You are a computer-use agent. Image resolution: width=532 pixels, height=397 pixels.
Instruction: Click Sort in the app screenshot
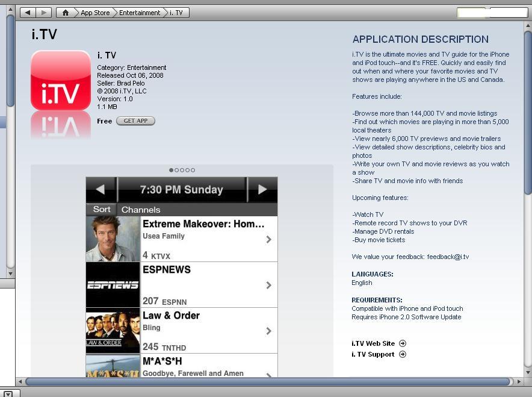click(x=102, y=209)
